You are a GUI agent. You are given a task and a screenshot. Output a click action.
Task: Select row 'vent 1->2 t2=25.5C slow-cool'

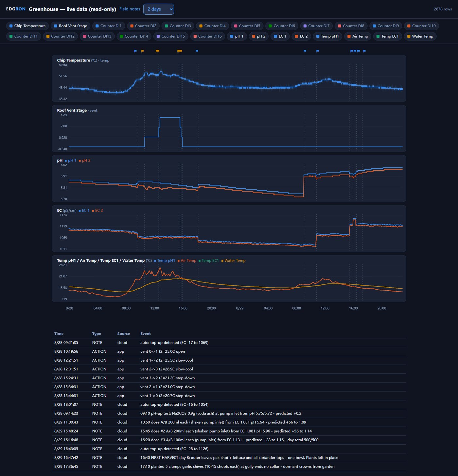(x=229, y=360)
